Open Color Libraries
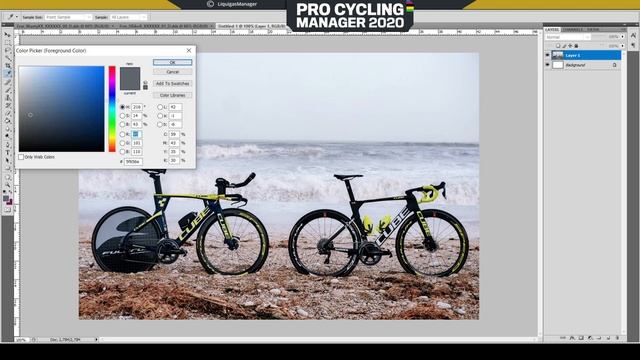 pyautogui.click(x=172, y=95)
